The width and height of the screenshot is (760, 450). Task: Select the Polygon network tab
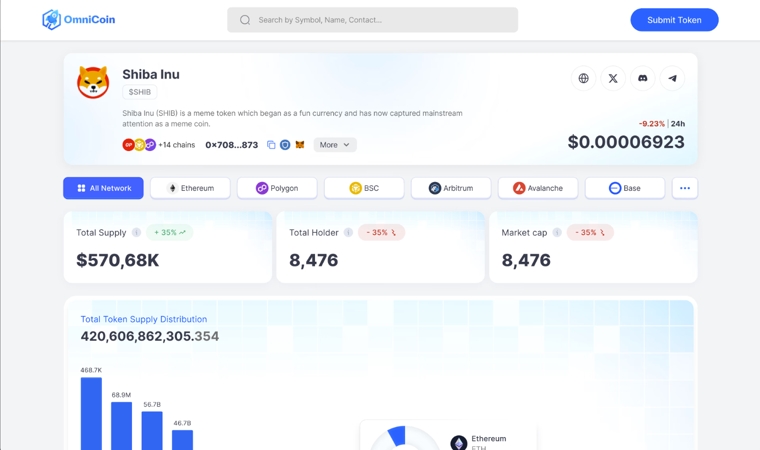[277, 188]
